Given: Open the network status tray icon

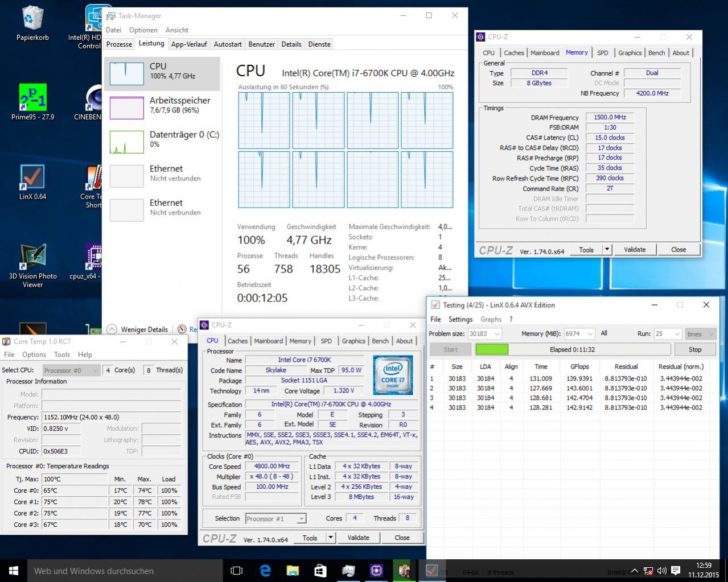Looking at the screenshot, I should [648, 571].
